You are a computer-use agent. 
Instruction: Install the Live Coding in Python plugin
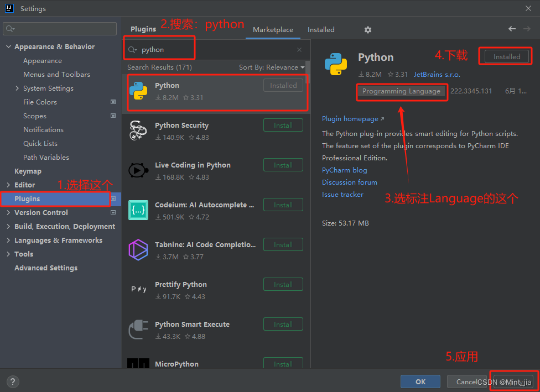(x=283, y=165)
